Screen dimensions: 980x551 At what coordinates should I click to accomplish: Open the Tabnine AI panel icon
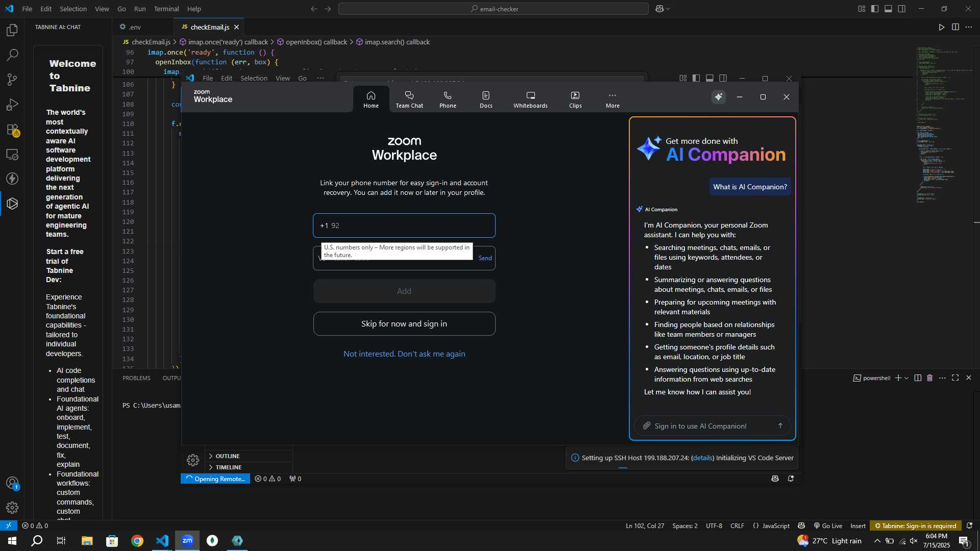(x=12, y=204)
